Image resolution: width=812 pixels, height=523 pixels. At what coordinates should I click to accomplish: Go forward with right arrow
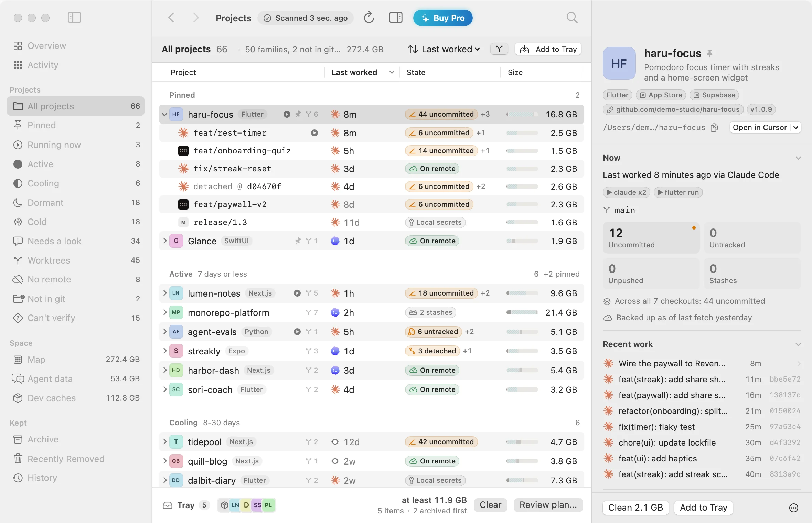pyautogui.click(x=196, y=18)
